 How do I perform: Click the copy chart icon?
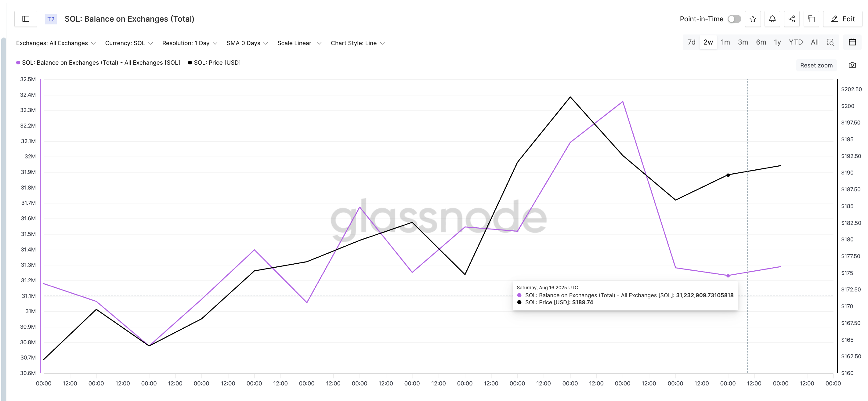[811, 19]
